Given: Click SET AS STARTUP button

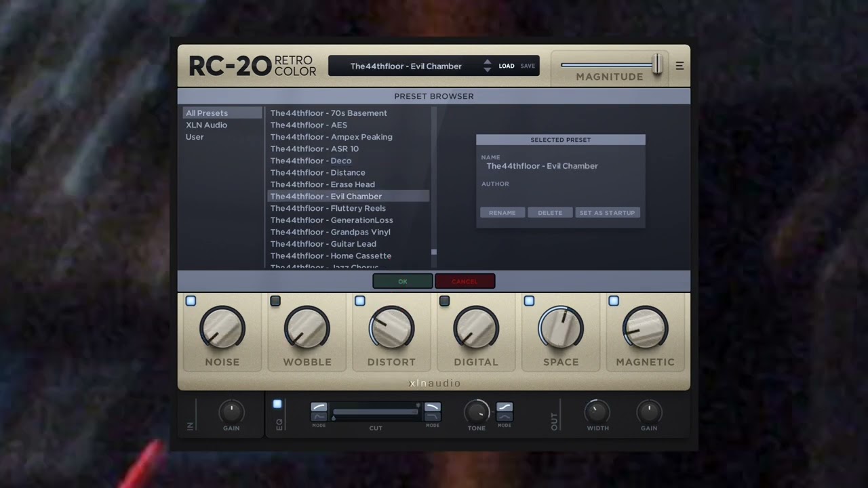Looking at the screenshot, I should 608,213.
